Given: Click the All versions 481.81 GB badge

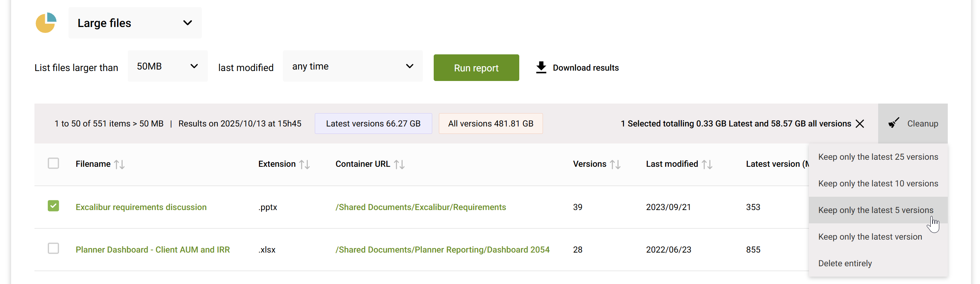Looking at the screenshot, I should [490, 124].
